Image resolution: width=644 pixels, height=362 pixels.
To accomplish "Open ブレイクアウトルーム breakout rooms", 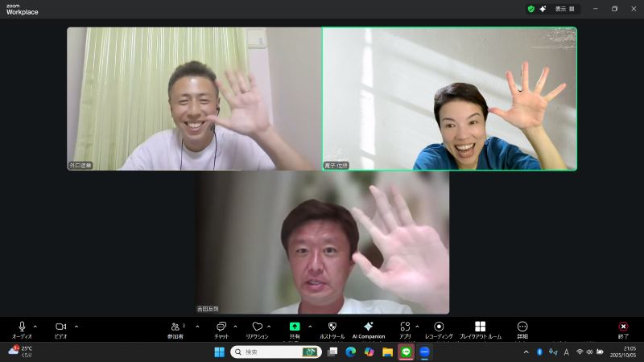I will point(480,327).
